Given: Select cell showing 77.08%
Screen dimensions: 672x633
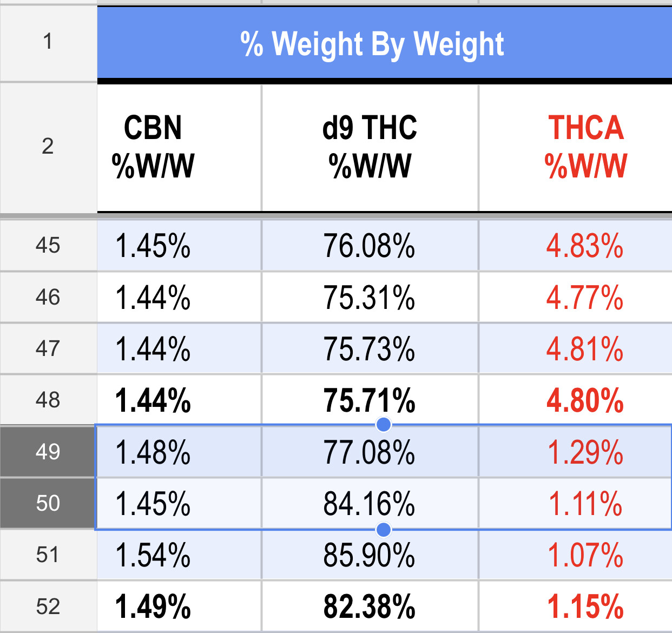Looking at the screenshot, I should pos(370,452).
